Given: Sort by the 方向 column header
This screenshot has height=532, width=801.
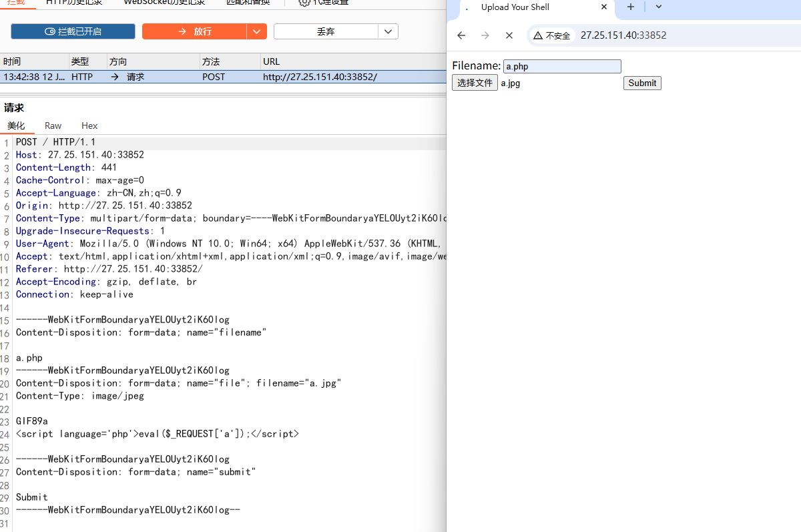Looking at the screenshot, I should point(153,61).
